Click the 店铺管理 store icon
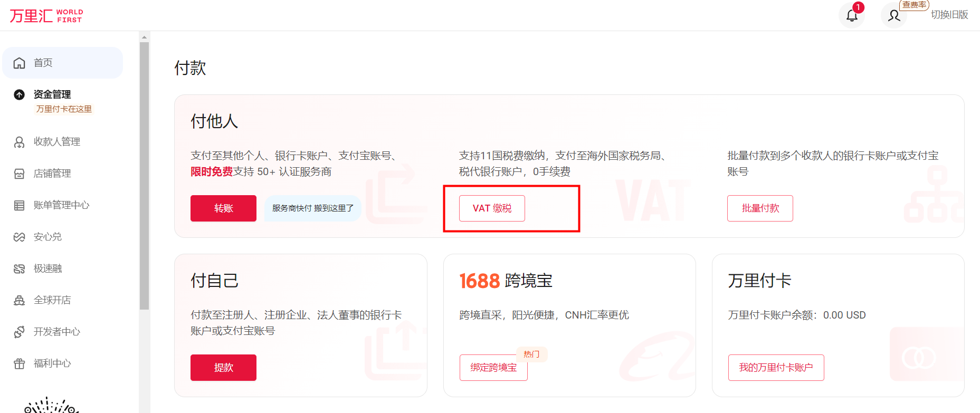Viewport: 980px width, 413px height. [x=20, y=174]
